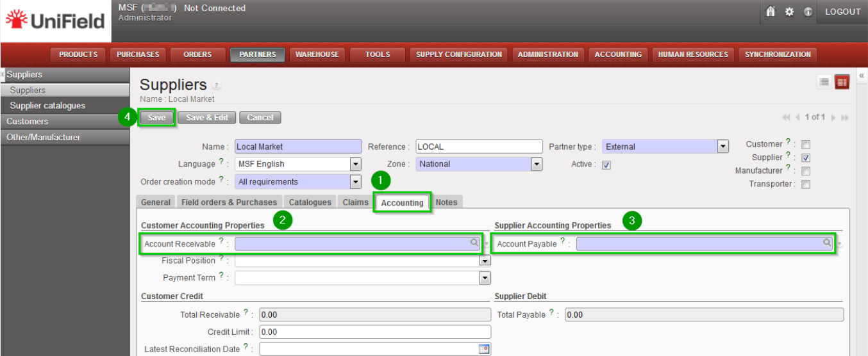This screenshot has width=868, height=356.
Task: Uncheck the Supplier checkbox
Action: pos(806,158)
